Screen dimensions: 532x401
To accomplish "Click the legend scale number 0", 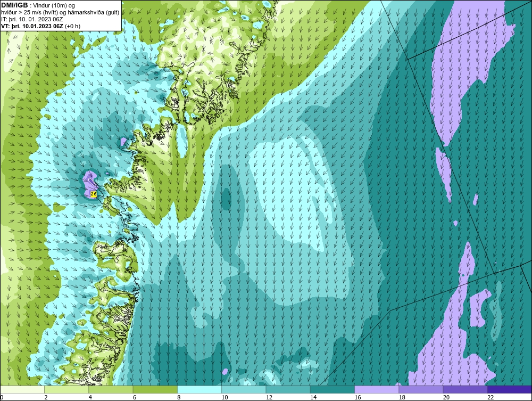I will [2, 398].
